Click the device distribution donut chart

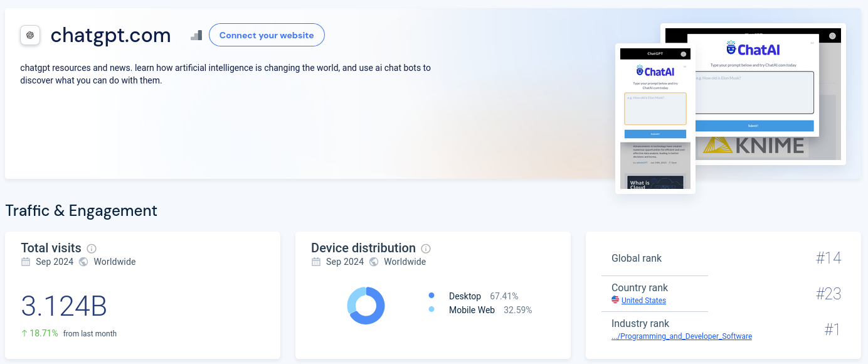[366, 306]
